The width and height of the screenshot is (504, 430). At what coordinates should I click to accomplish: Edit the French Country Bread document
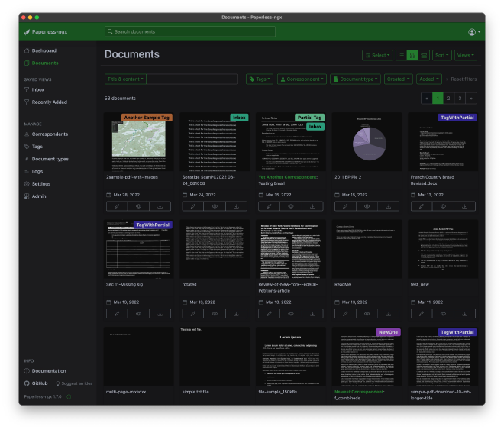tap(422, 206)
